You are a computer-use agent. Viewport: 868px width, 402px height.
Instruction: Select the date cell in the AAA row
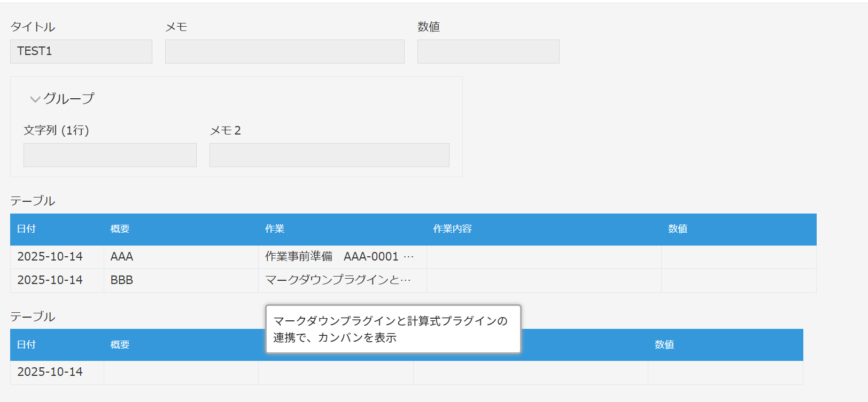pyautogui.click(x=50, y=257)
